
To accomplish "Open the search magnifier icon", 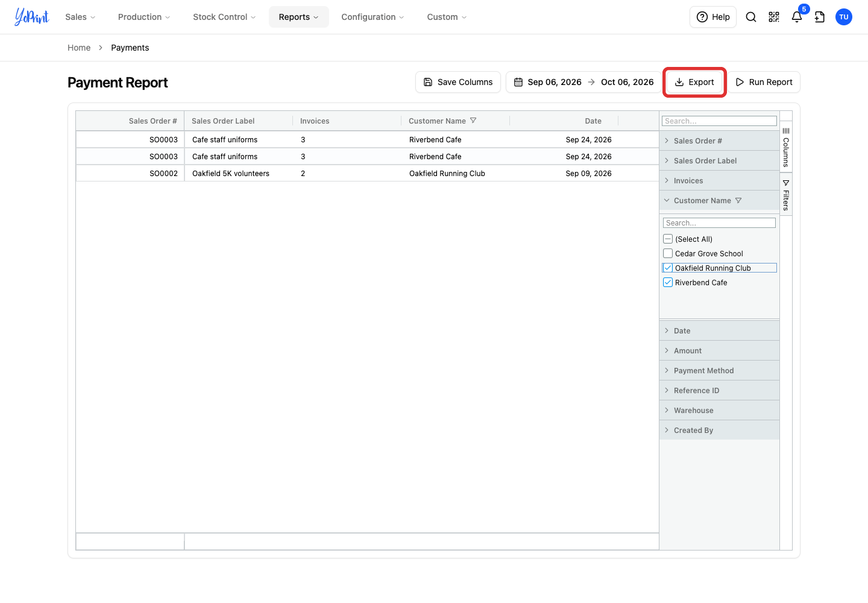I will [751, 17].
